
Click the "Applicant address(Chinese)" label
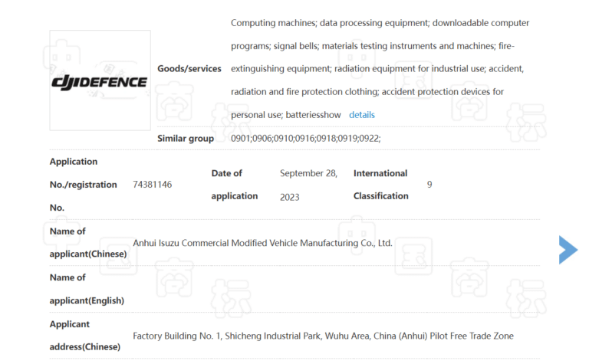[x=85, y=335]
